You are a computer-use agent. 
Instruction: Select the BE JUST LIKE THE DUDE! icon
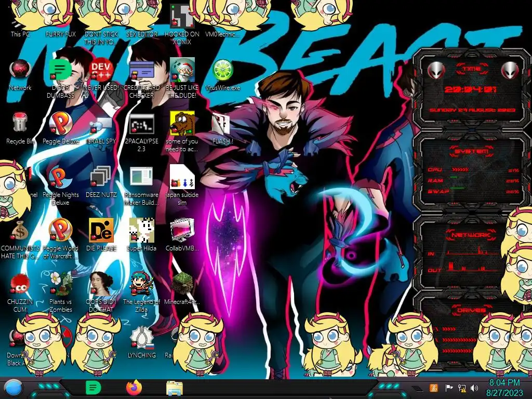click(x=182, y=70)
